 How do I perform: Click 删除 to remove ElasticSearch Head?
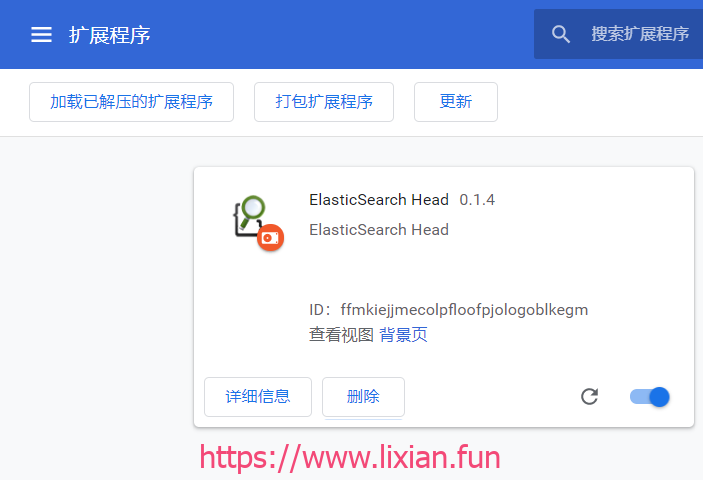click(x=363, y=397)
